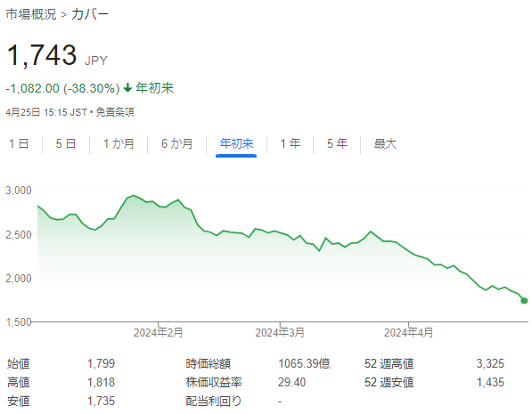Open the 市場概況 breadcrumb link
Viewport: 532px width, 414px height.
coord(31,14)
